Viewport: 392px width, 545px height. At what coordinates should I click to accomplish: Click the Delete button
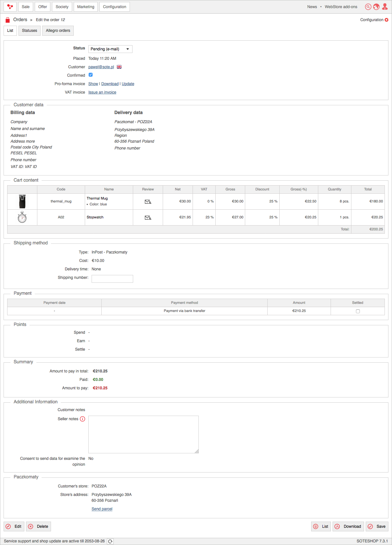click(x=38, y=526)
